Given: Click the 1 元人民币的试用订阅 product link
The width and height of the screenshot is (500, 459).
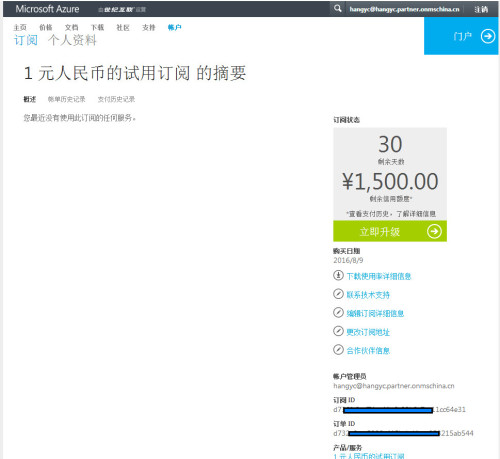Looking at the screenshot, I should pyautogui.click(x=369, y=456).
